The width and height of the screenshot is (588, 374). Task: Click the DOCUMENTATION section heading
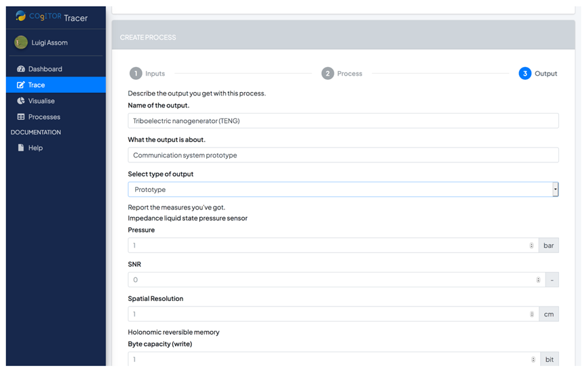pyautogui.click(x=36, y=133)
